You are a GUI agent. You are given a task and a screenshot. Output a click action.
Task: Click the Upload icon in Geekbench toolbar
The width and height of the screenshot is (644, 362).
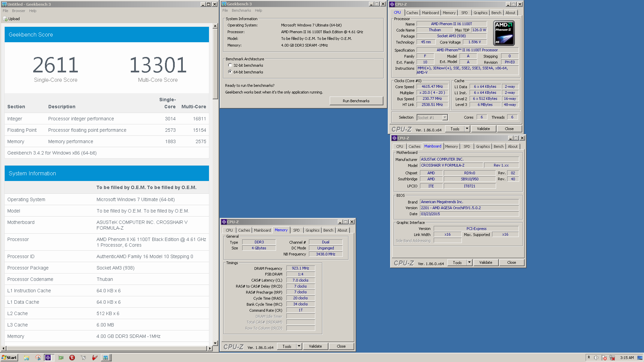coord(5,19)
